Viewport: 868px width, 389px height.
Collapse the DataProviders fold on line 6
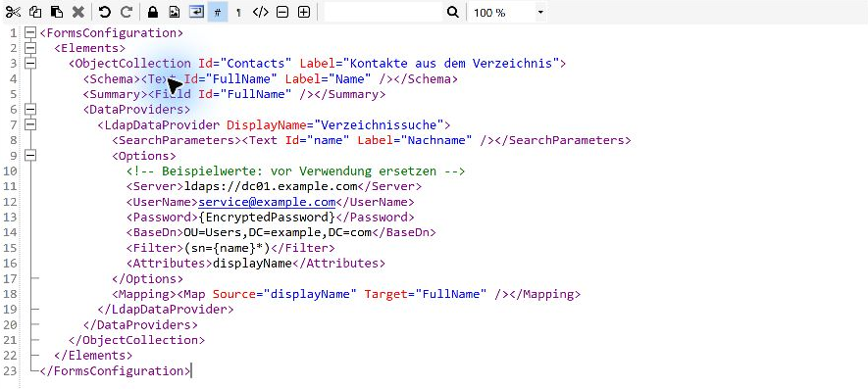30,110
